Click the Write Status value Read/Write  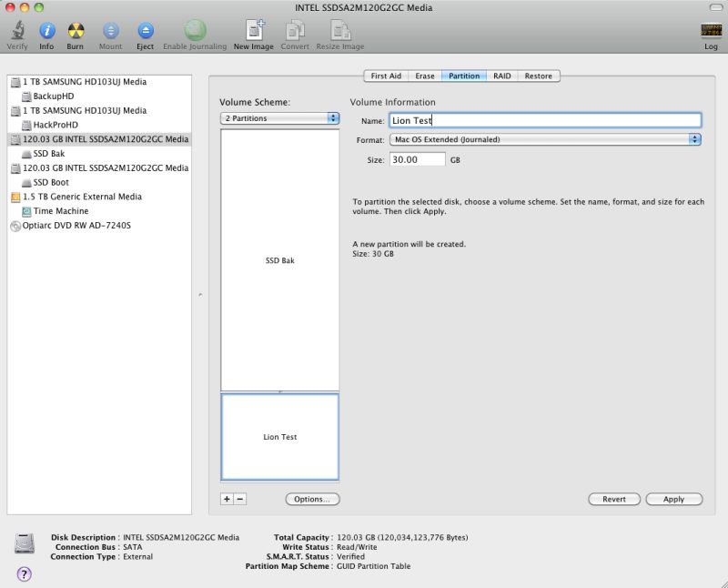pyautogui.click(x=357, y=547)
